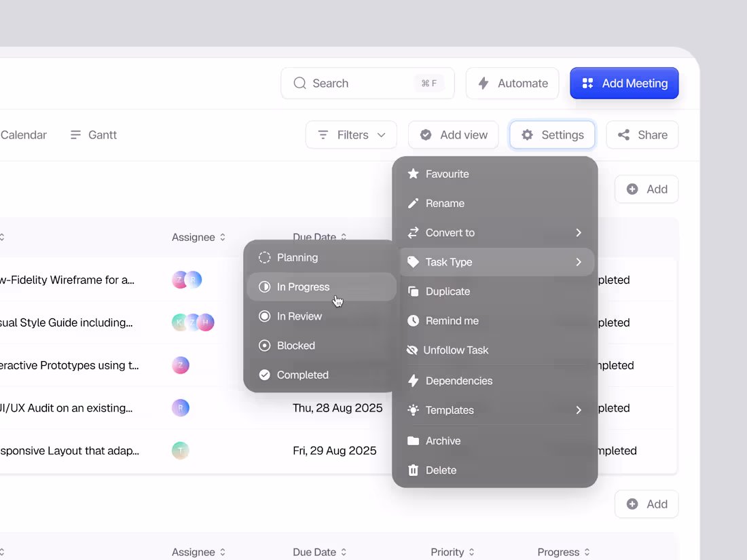Click the Delete trash icon
The image size is (747, 560).
(x=413, y=470)
